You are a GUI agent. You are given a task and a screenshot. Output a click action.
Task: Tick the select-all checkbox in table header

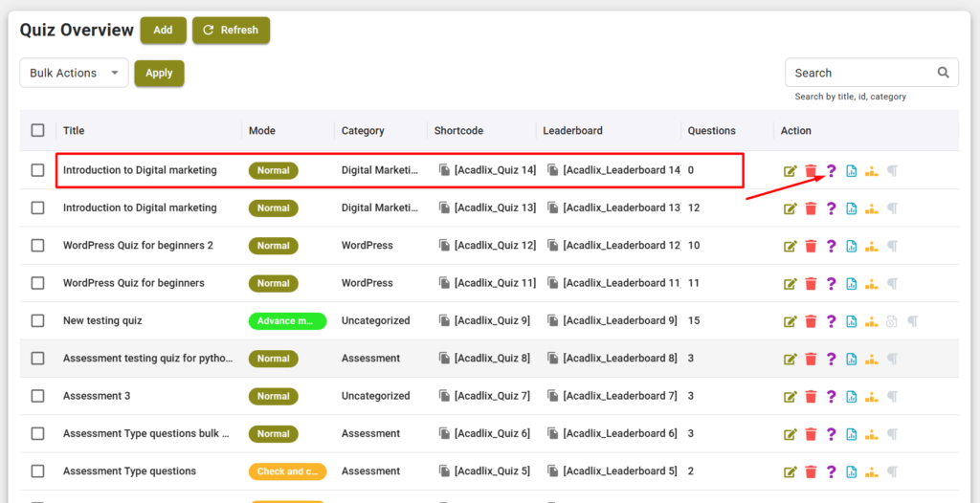point(38,130)
